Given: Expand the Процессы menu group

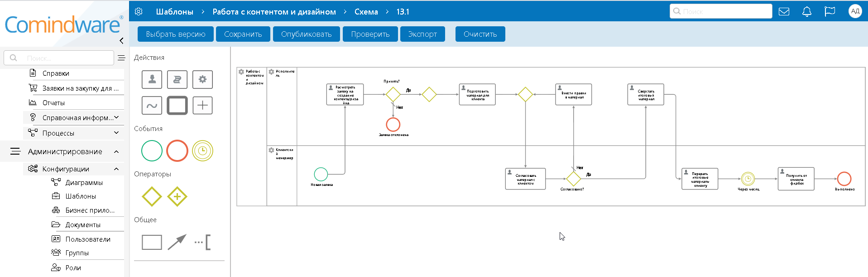Looking at the screenshot, I should point(116,133).
